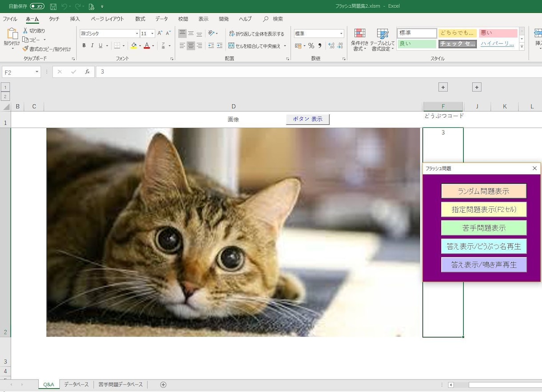Image resolution: width=542 pixels, height=392 pixels.
Task: Toggle top vertical alignment
Action: coord(183,33)
